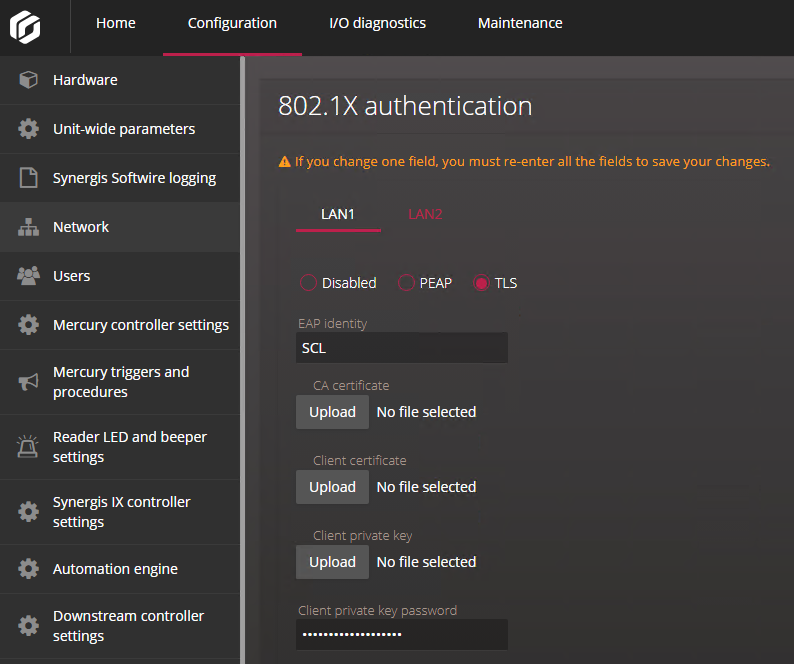Click 'No file selected' beside Client certificate
The image size is (794, 664).
(426, 487)
